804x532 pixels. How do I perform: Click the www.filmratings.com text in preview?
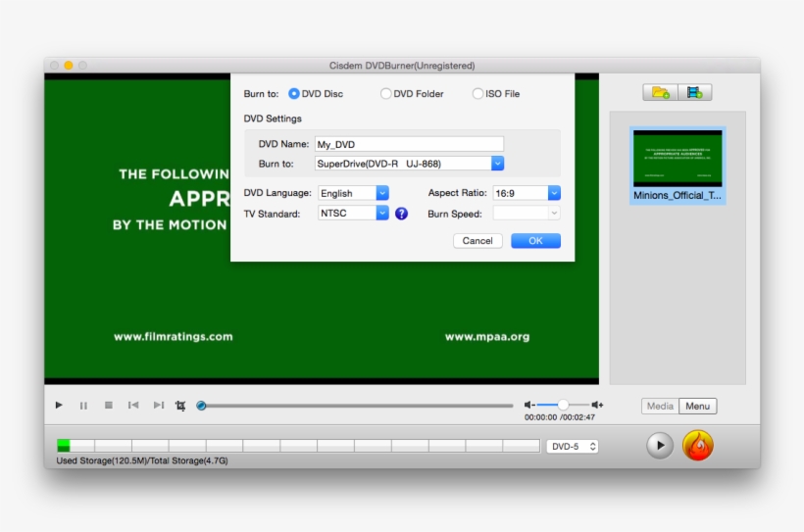(174, 336)
